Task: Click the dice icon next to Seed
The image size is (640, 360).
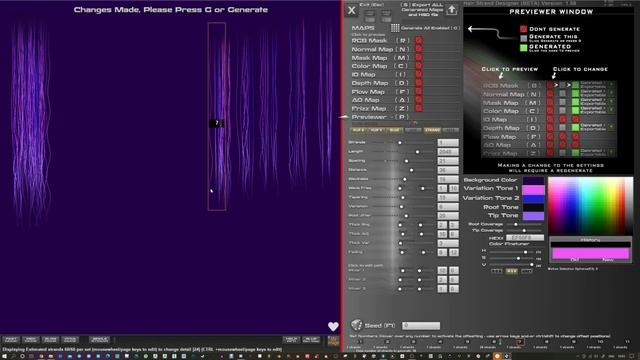Action: [x=356, y=324]
